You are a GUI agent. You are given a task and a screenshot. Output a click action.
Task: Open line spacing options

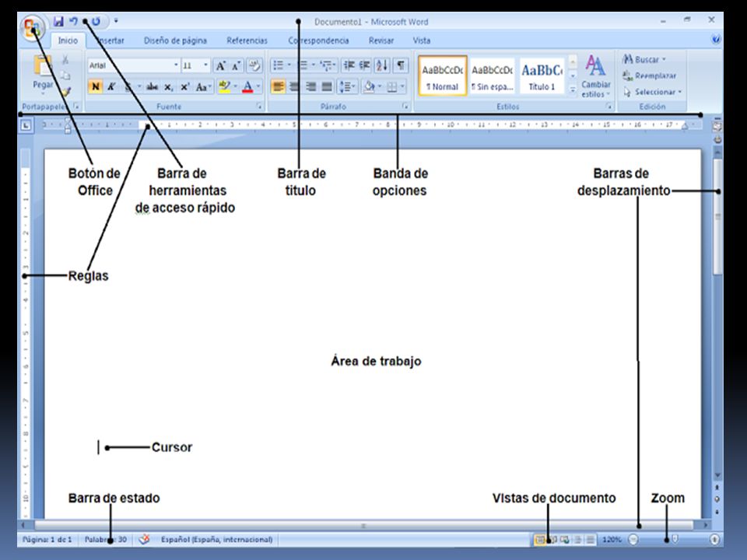347,86
